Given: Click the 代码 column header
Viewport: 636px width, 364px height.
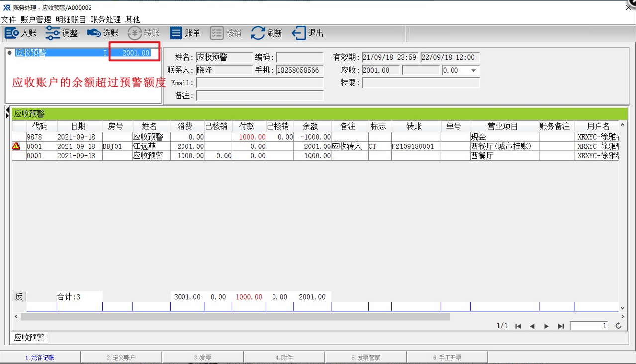Looking at the screenshot, I should [x=42, y=126].
